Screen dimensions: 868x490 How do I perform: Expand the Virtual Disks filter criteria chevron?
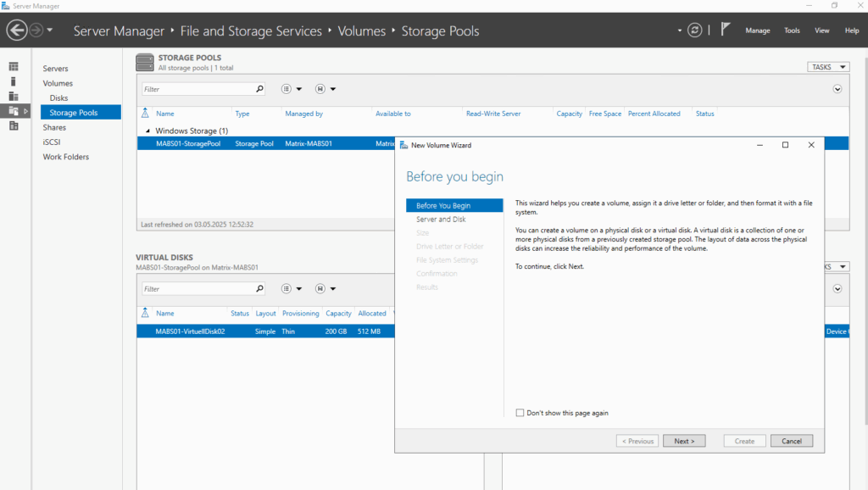coord(837,289)
